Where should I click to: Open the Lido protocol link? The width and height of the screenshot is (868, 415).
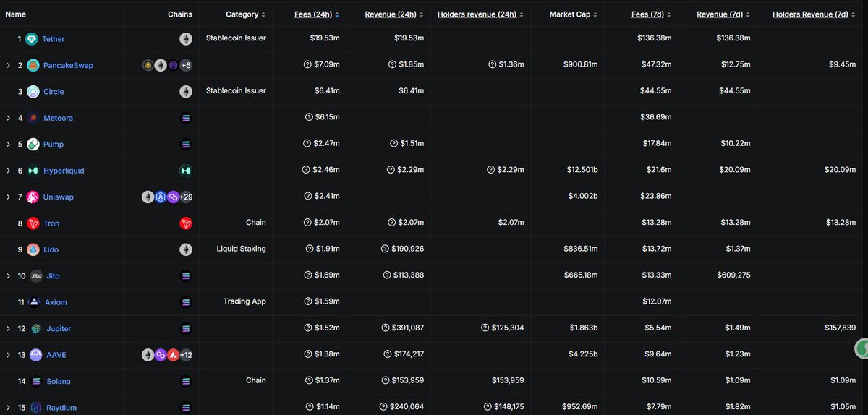click(x=51, y=249)
